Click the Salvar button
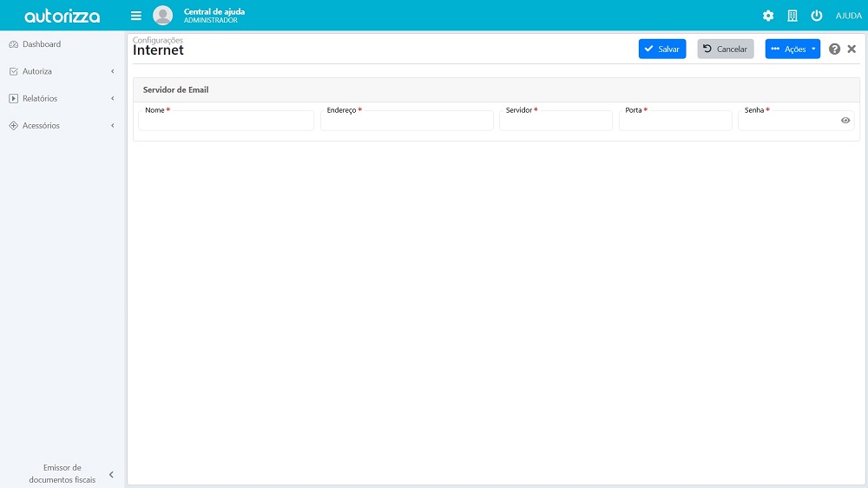Viewport: 868px width, 488px height. (x=662, y=49)
